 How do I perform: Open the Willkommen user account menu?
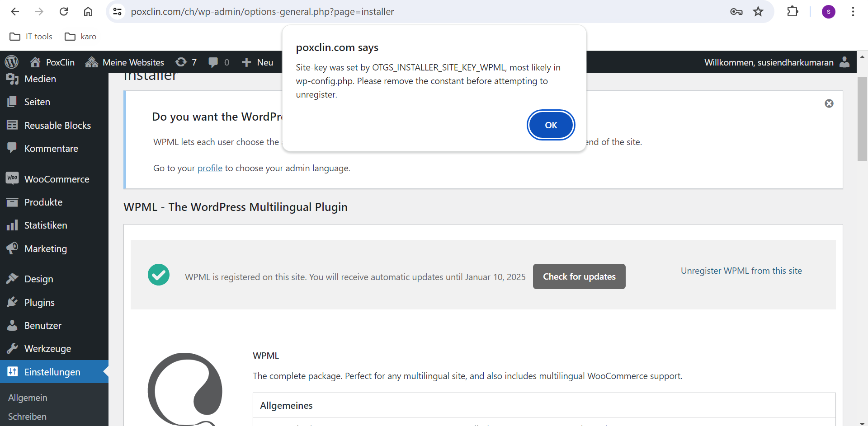(x=777, y=62)
